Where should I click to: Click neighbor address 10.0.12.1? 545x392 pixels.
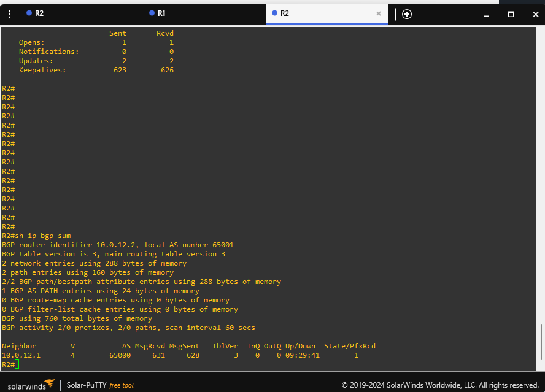tap(21, 355)
